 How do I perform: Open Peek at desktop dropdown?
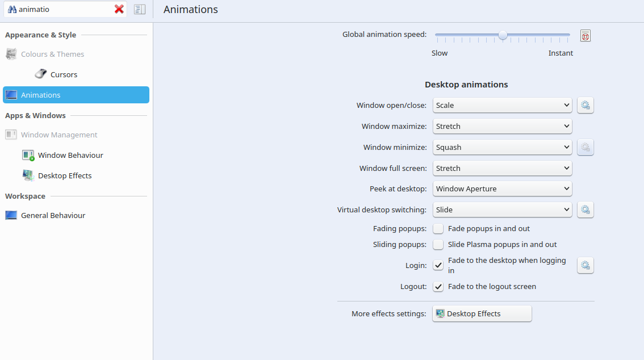[x=502, y=189]
